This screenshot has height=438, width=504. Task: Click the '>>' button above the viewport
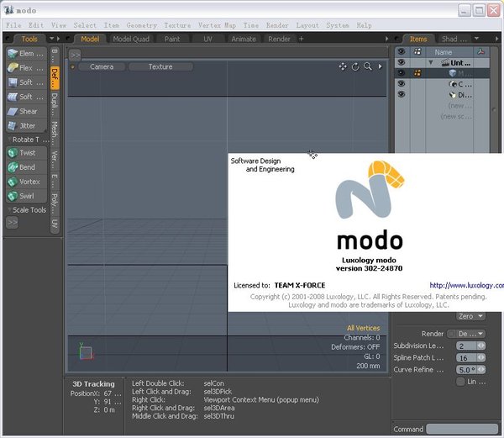click(75, 55)
